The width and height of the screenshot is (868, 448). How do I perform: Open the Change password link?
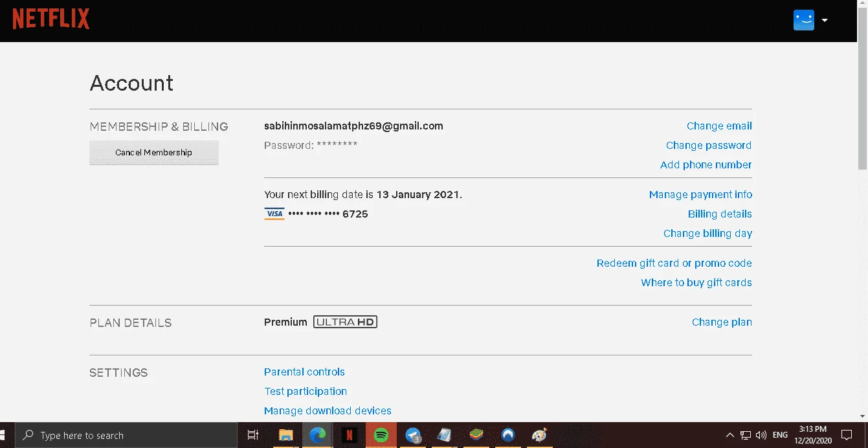pos(709,146)
